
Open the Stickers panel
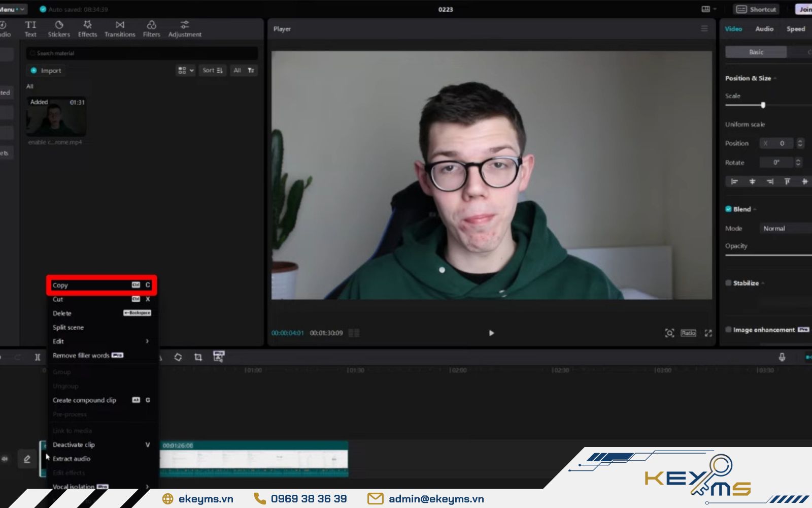pyautogui.click(x=59, y=29)
